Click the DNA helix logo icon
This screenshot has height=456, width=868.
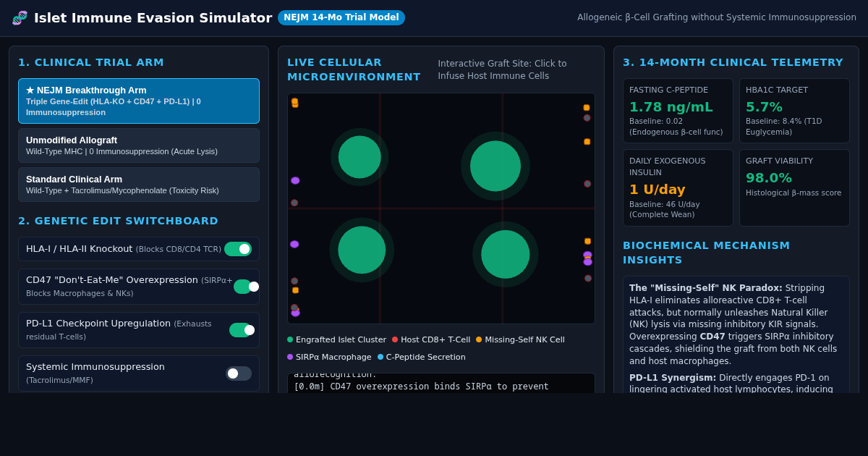coord(20,18)
